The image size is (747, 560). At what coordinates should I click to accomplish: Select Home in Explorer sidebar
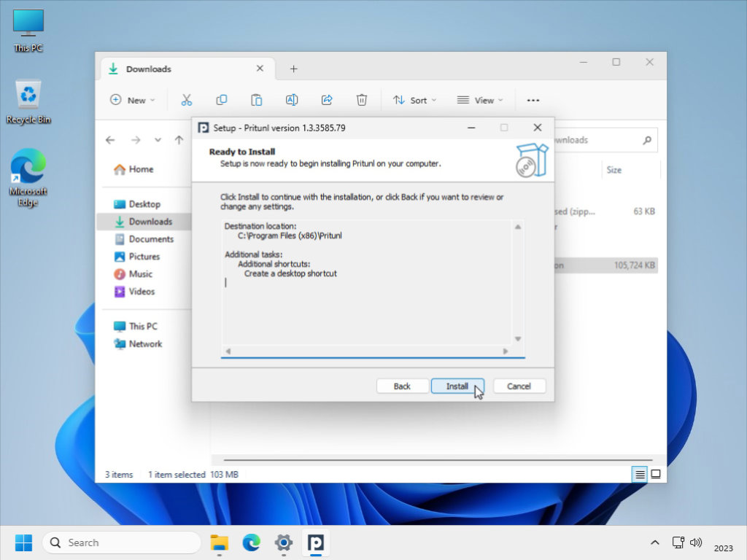pos(134,169)
